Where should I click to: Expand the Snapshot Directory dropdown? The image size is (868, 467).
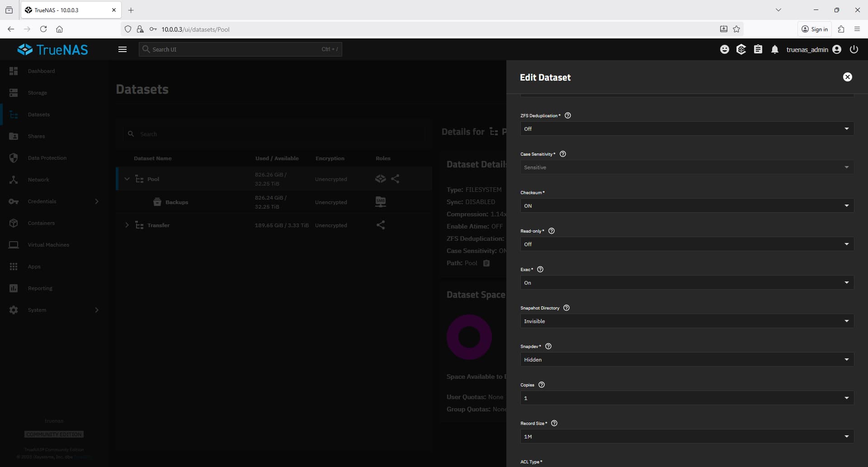point(686,321)
